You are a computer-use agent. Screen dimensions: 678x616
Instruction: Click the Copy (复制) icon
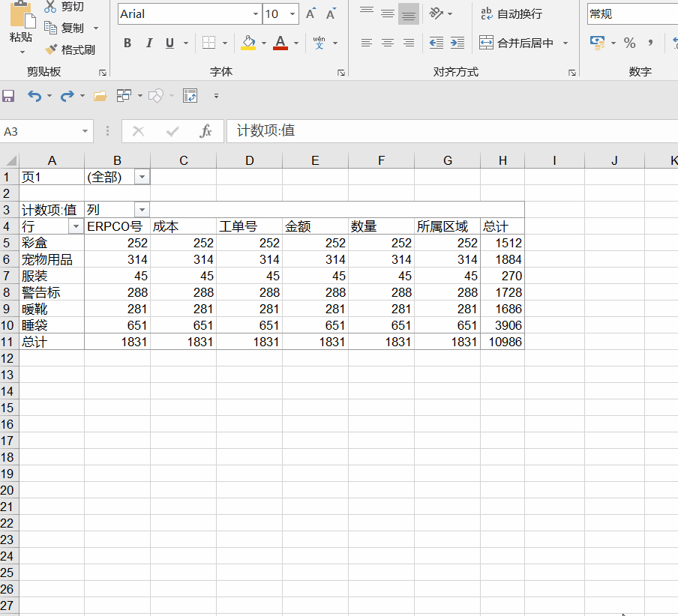[x=50, y=28]
